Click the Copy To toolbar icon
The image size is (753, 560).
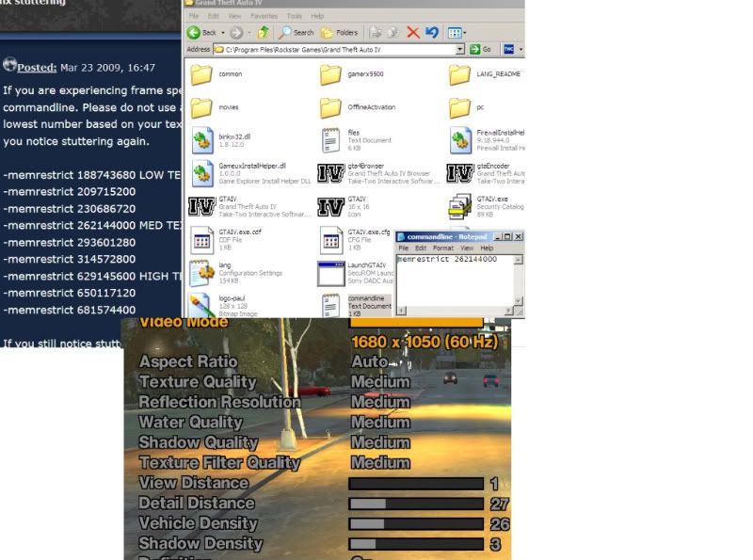point(393,33)
